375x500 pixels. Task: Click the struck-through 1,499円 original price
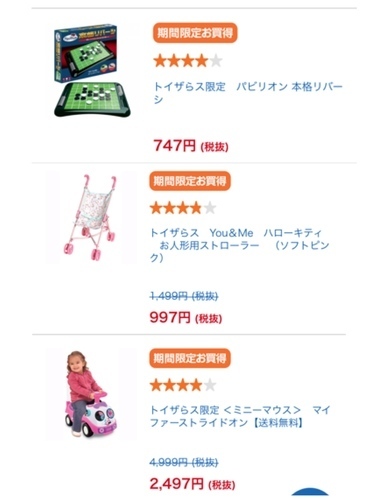point(184,296)
